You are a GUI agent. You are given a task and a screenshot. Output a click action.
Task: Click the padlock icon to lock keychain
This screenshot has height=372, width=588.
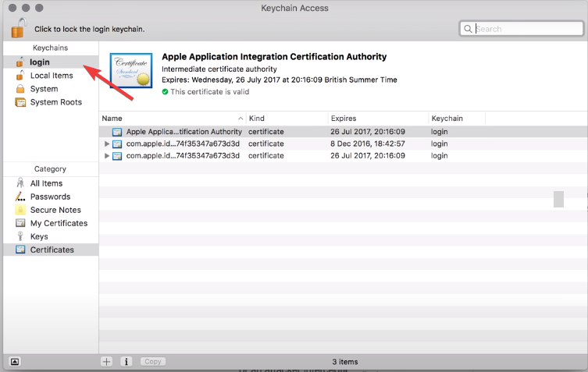18,28
